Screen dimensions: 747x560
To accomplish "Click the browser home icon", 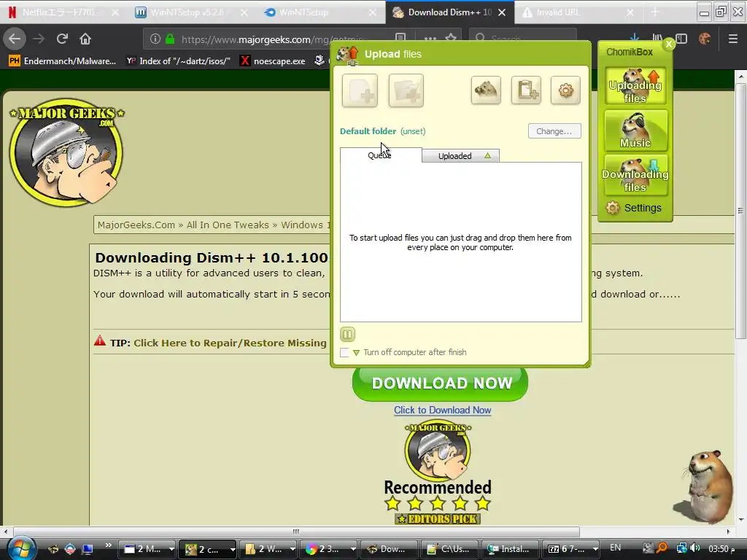I will point(85,39).
